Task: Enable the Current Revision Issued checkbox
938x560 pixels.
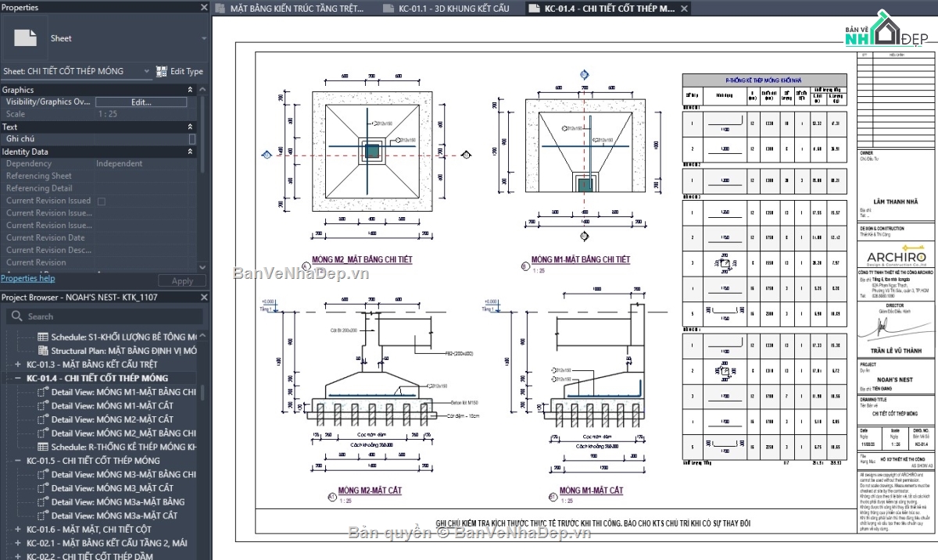Action: [101, 201]
